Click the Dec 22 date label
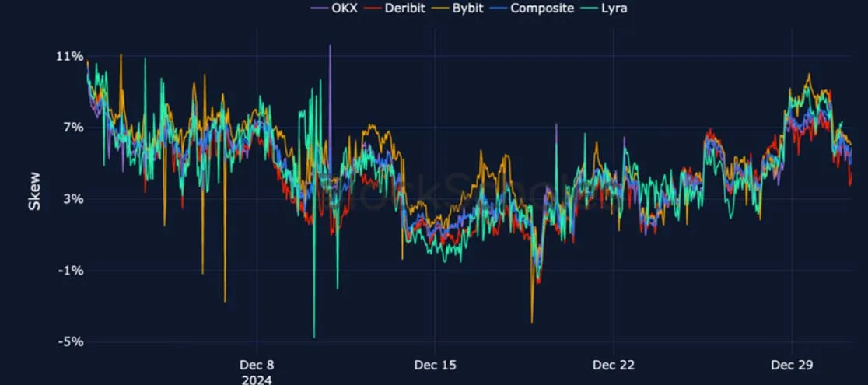868x385 pixels. [614, 365]
